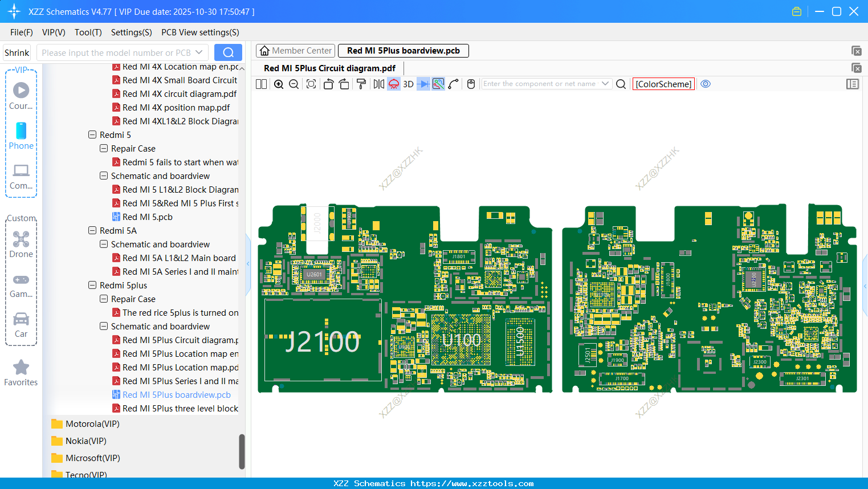Viewport: 868px width, 489px height.
Task: Click the format painter brush icon
Action: [x=361, y=84]
